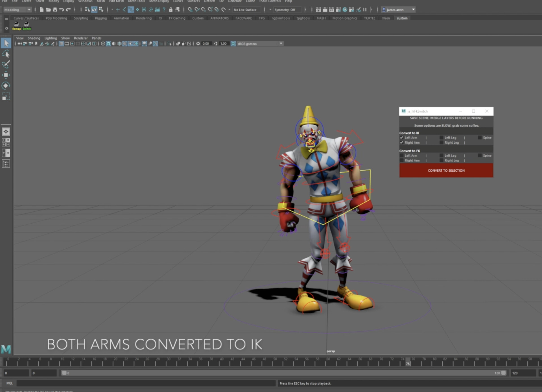Open the No Live Surface field
This screenshot has height=392, width=542.
(246, 10)
